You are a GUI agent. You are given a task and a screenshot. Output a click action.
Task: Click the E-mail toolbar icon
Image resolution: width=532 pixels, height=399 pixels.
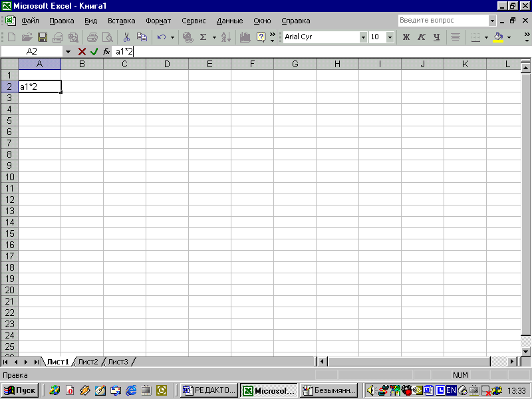point(58,37)
